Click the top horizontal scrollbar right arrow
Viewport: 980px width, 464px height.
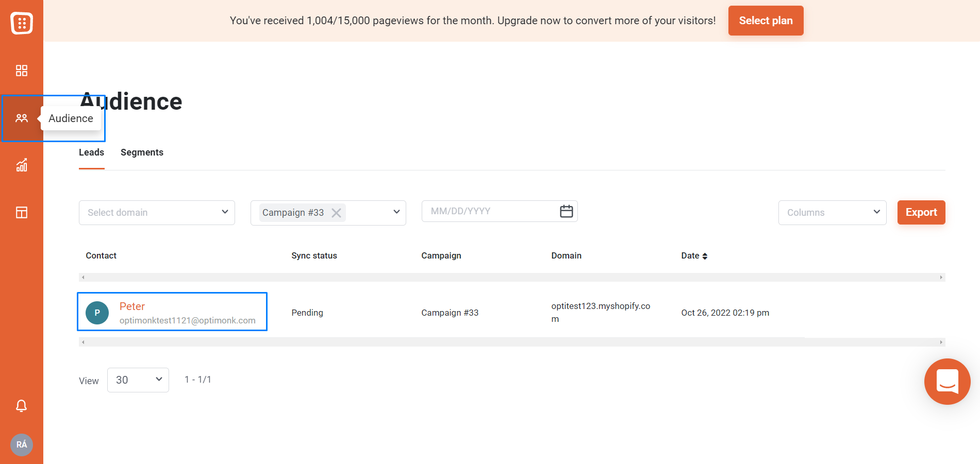(941, 278)
